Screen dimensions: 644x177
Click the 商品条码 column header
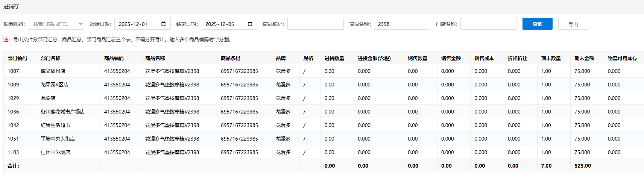(x=230, y=58)
